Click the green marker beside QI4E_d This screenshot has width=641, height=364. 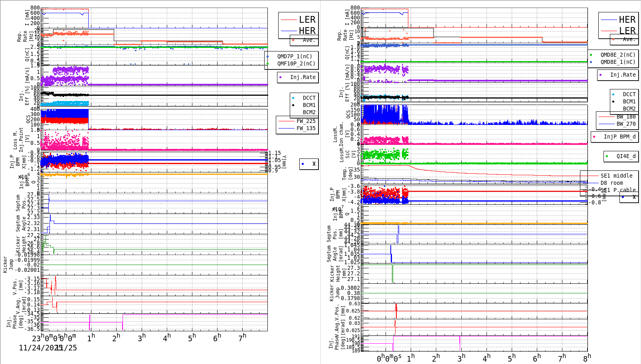pyautogui.click(x=607, y=156)
